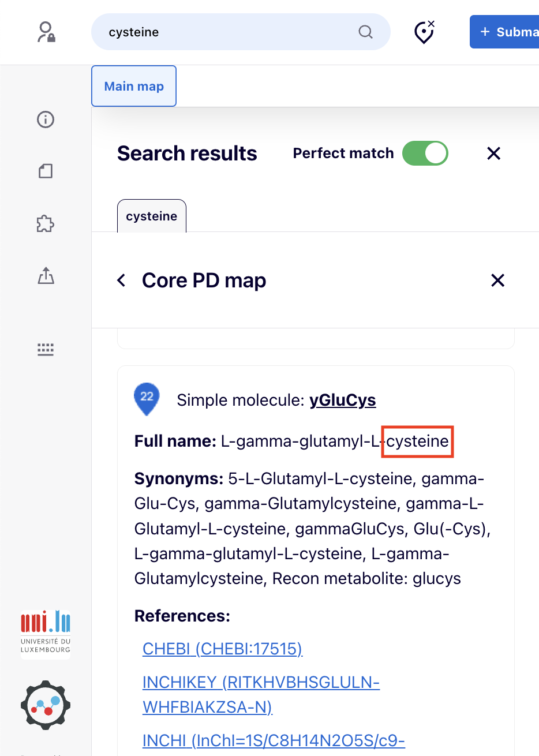The image size is (539, 756).
Task: Clear map pins icon
Action: click(x=424, y=32)
